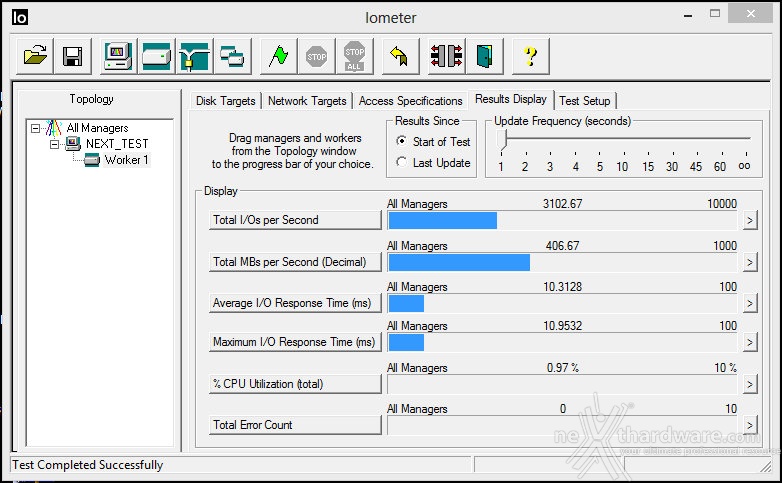Select All Managers in topology tree

coord(97,128)
